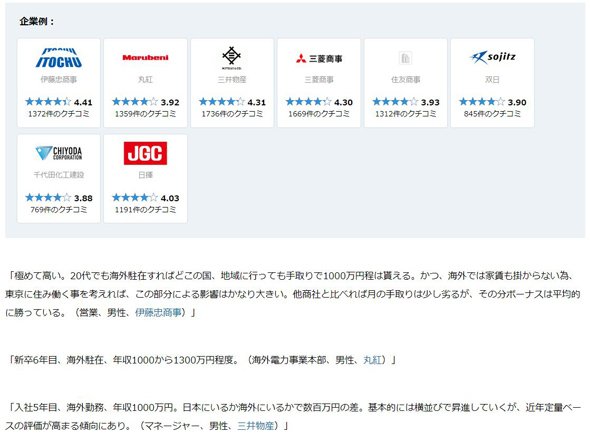This screenshot has width=590, height=433.
Task: Click 1191件のクチコミ under 日揮
Action: tap(145, 210)
